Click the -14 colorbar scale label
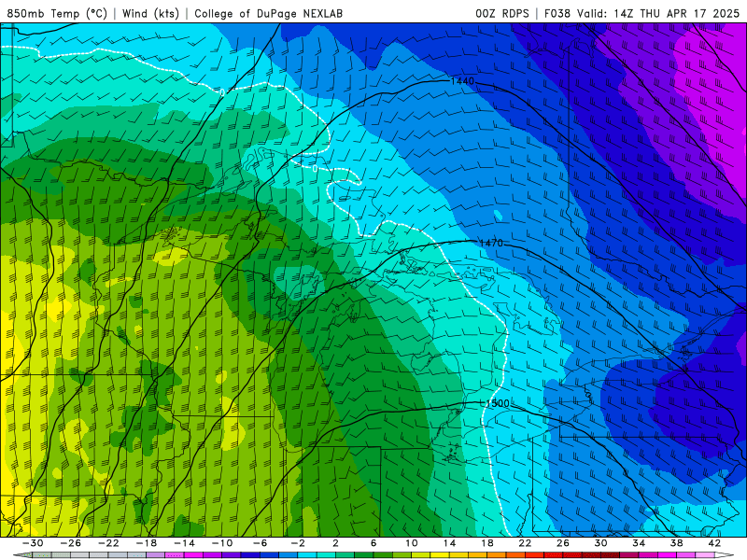 (x=184, y=543)
